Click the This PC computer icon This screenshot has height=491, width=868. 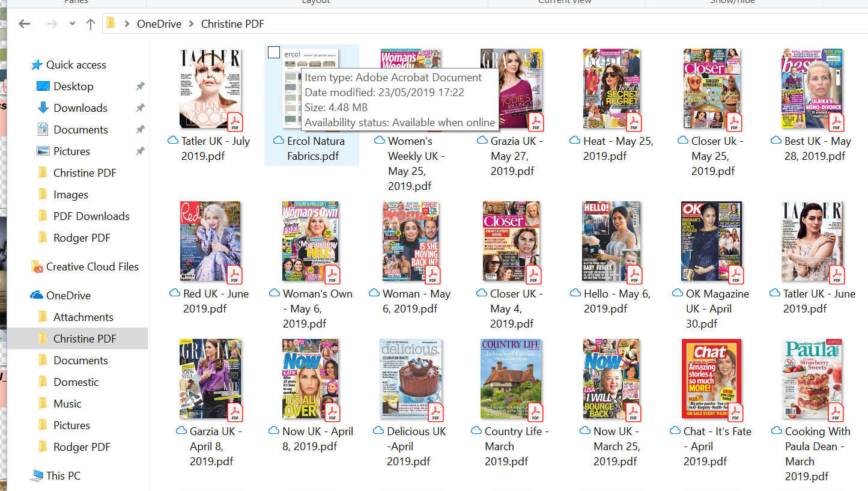coord(37,476)
